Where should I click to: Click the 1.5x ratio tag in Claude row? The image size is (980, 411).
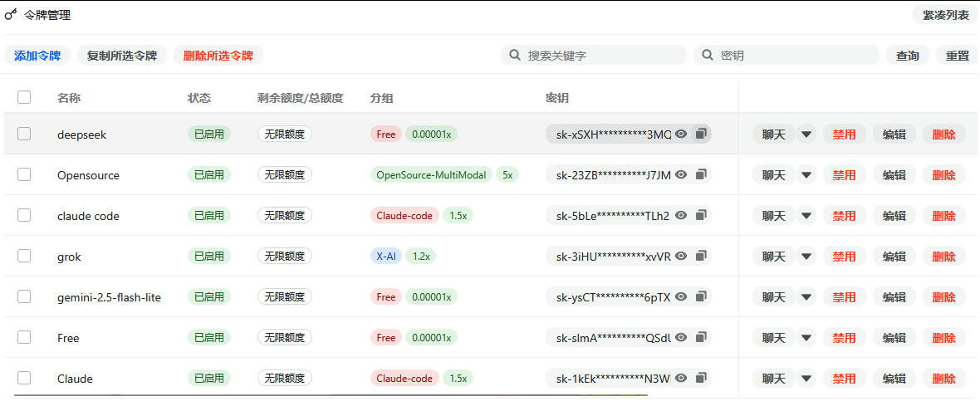click(458, 378)
